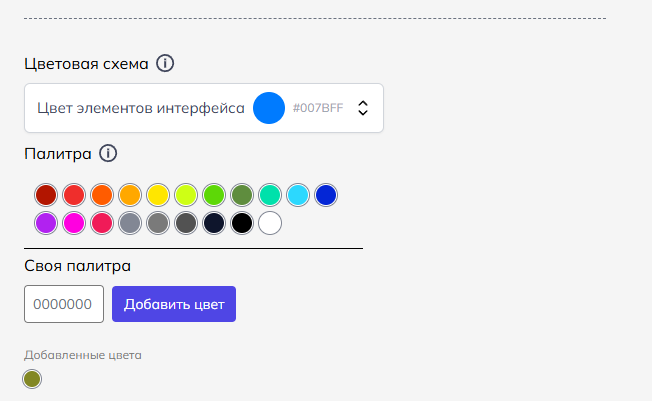This screenshot has height=401, width=652.
Task: Click the blue #007BFF color circle
Action: tap(269, 108)
